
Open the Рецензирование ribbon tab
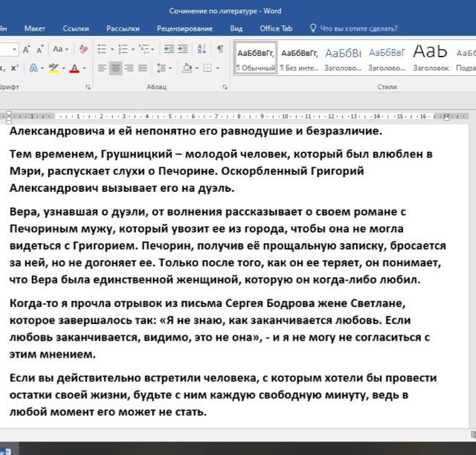click(x=184, y=28)
